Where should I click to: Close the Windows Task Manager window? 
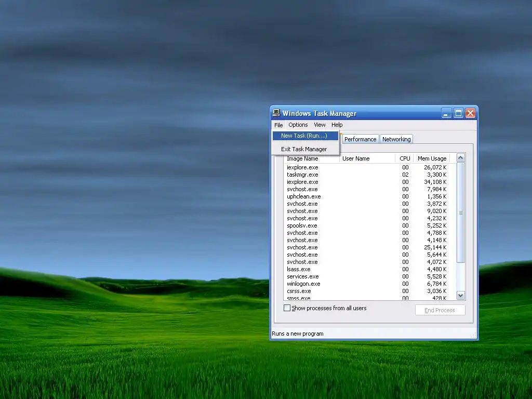[x=470, y=113]
